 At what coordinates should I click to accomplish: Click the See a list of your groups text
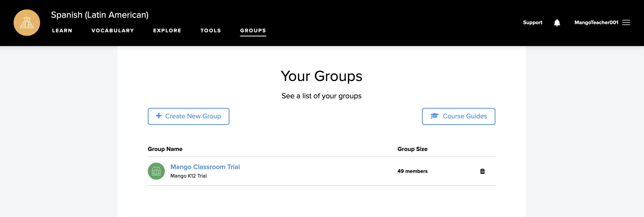tap(321, 96)
